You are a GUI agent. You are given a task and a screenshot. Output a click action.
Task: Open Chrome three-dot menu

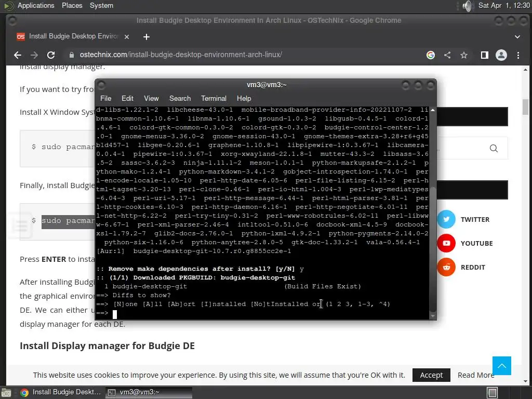click(518, 55)
